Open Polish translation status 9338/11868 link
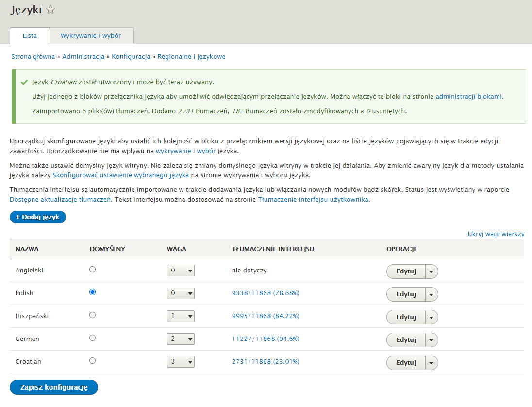Viewport: 532px width, 407px height. [266, 293]
